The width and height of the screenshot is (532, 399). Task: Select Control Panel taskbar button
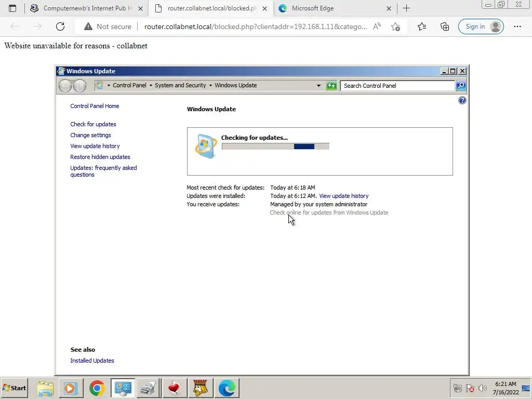click(x=123, y=388)
